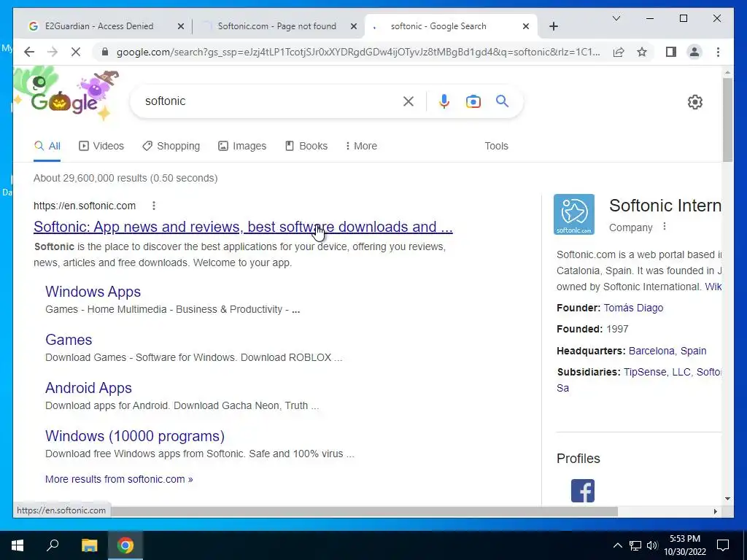This screenshot has height=560, width=747.
Task: Open Chrome's three-dot menu
Action: click(718, 52)
